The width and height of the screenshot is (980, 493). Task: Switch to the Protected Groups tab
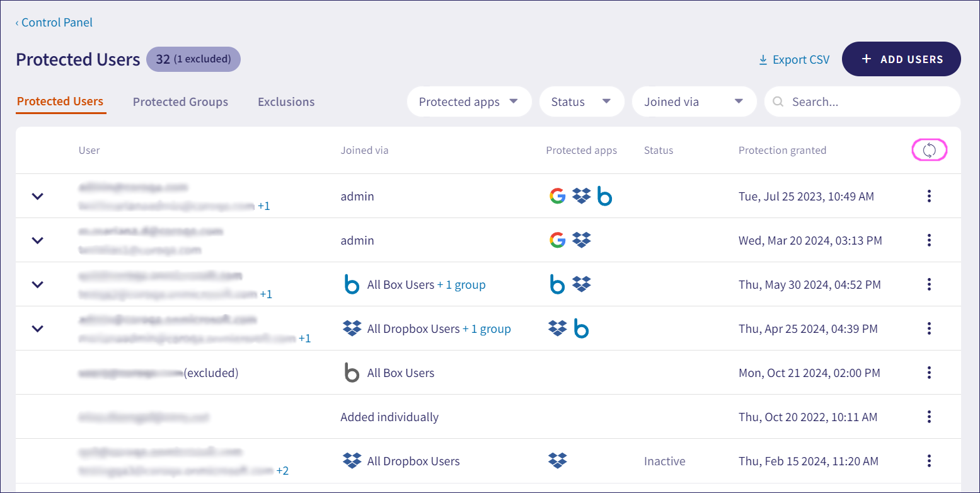[x=180, y=101]
